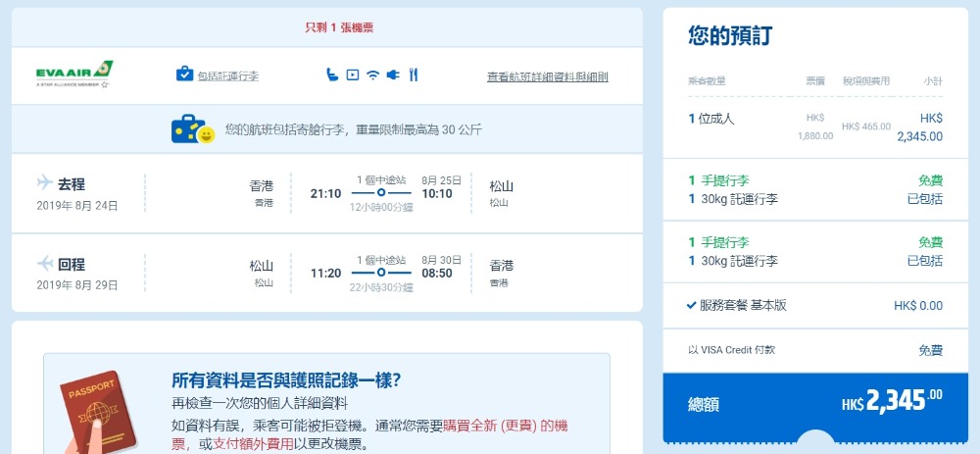This screenshot has height=454, width=980.
Task: Click the 支付額外費用 red text
Action: tap(253, 444)
